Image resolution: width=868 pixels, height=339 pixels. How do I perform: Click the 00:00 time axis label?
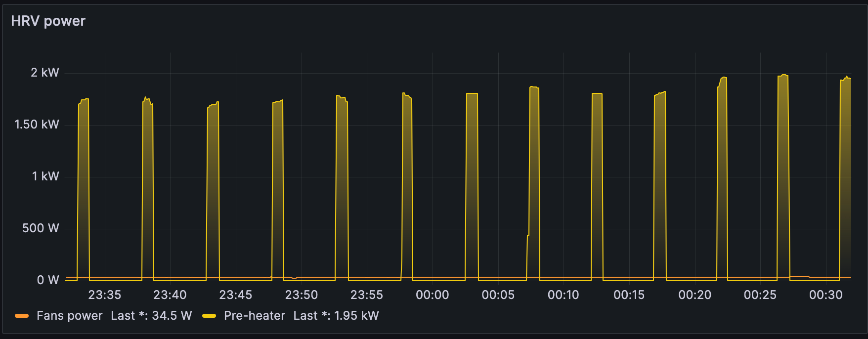pyautogui.click(x=433, y=295)
